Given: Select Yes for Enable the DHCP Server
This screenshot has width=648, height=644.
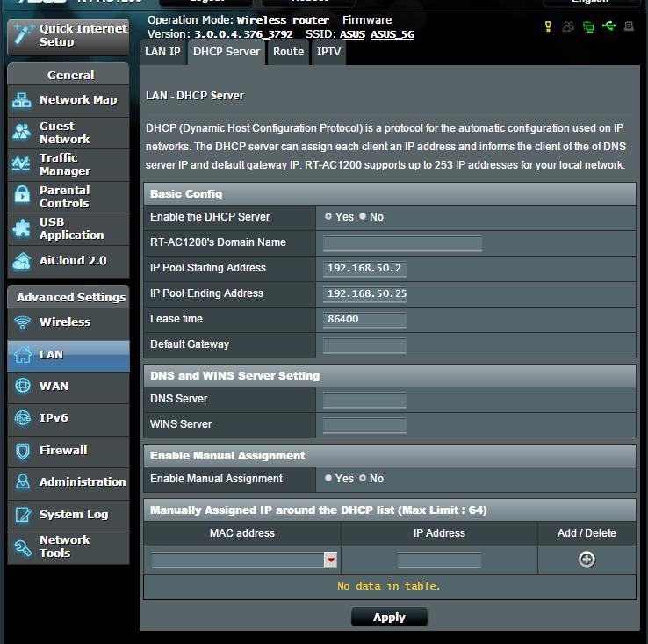Looking at the screenshot, I should tap(328, 216).
